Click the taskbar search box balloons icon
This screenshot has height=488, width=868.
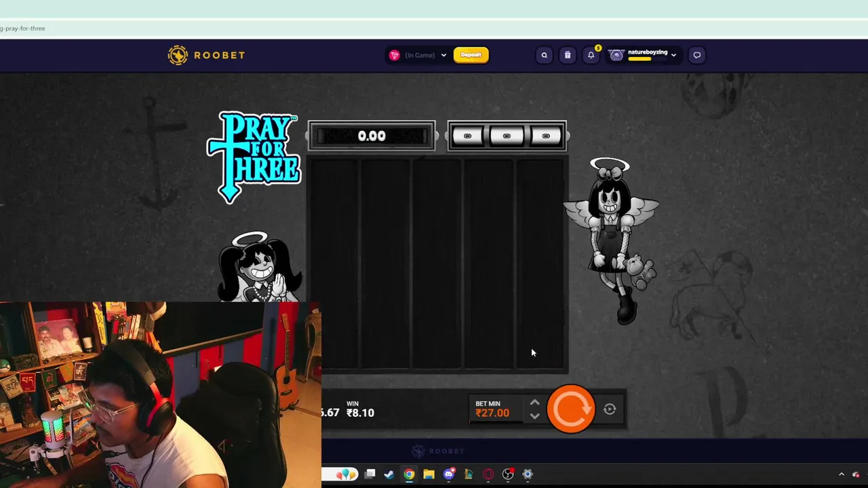coord(345,474)
